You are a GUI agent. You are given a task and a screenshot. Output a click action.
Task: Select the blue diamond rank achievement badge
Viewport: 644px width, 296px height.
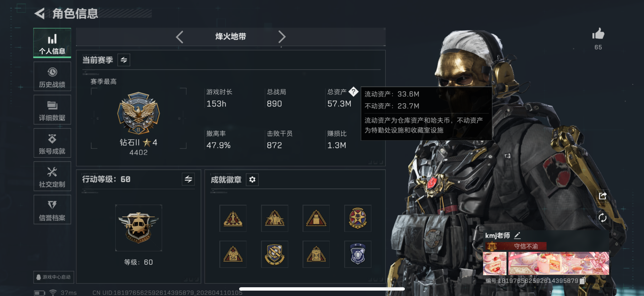tap(358, 254)
